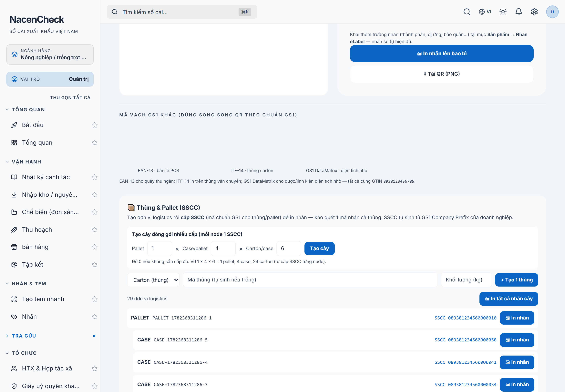Viewport: 565px width, 392px height.
Task: Click the Tạo cây button
Action: coord(319,248)
